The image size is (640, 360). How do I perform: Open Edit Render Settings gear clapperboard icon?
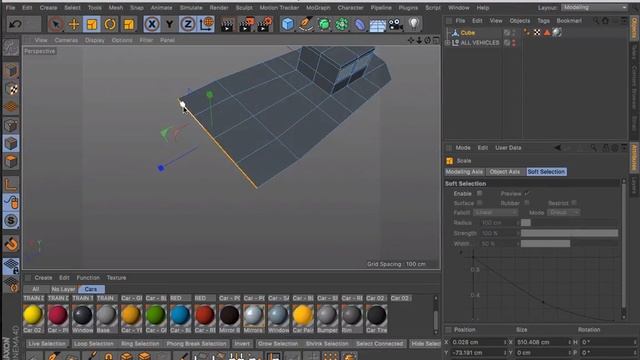[x=264, y=24]
